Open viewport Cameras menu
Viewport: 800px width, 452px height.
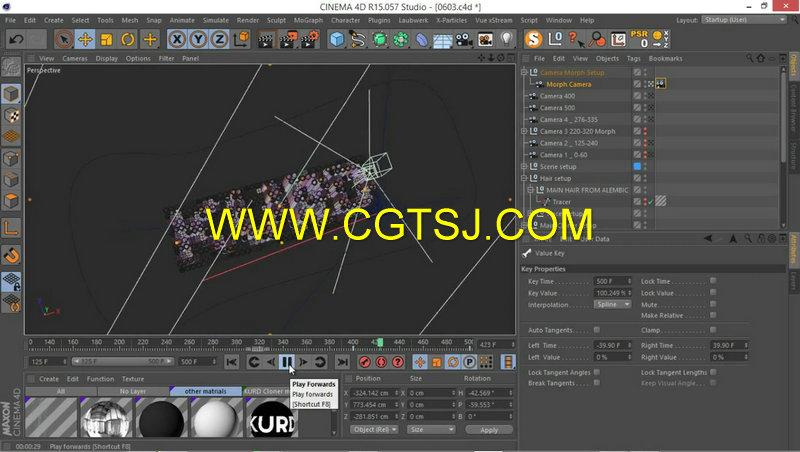click(75, 59)
